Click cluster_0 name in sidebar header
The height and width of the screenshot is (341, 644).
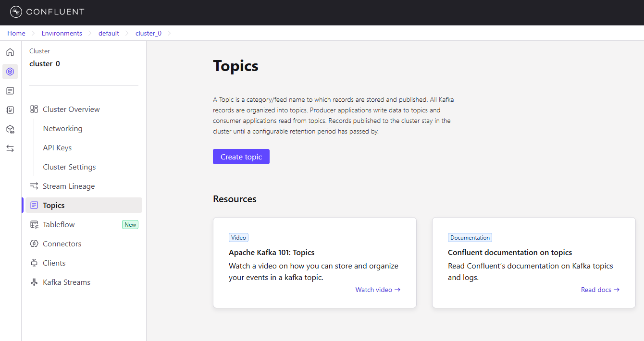click(45, 63)
